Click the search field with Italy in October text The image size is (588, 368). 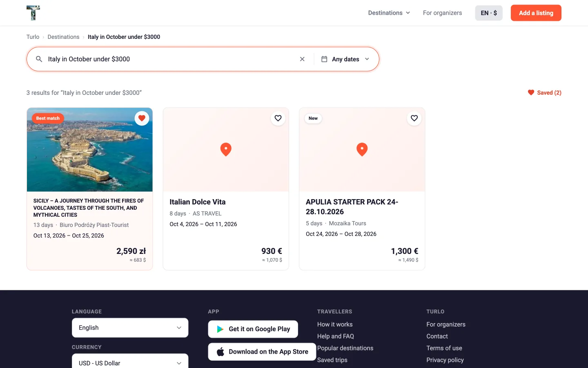(x=171, y=59)
